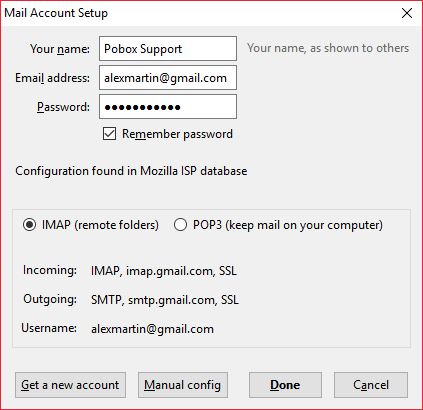Confirm setup with the Done button
Image resolution: width=423 pixels, height=410 pixels.
tap(285, 385)
